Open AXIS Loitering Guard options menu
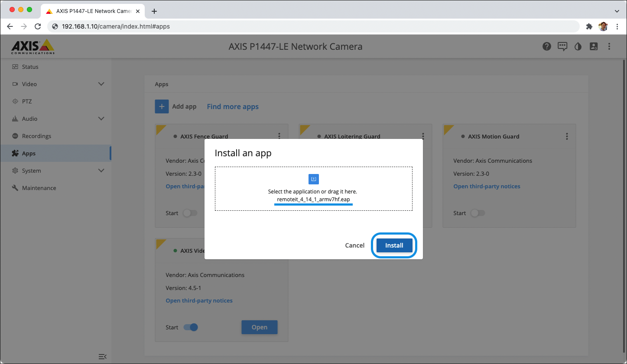The height and width of the screenshot is (364, 627). (x=423, y=136)
